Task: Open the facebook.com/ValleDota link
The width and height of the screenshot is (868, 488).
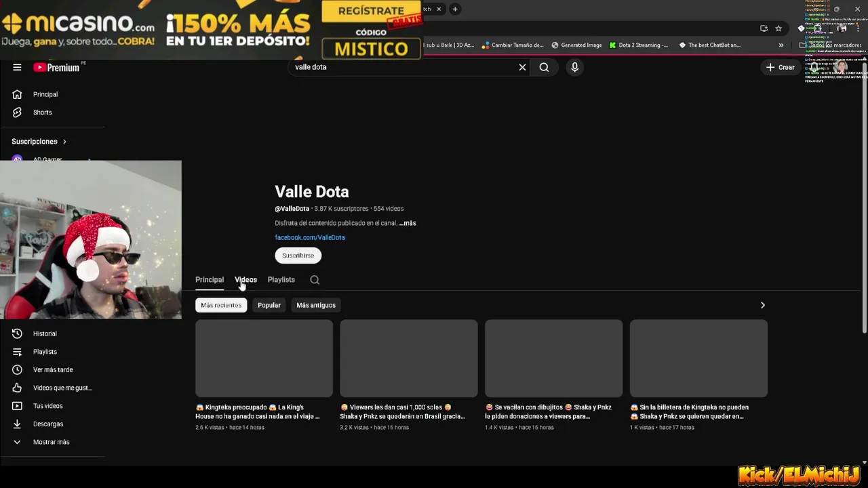Action: (x=310, y=237)
